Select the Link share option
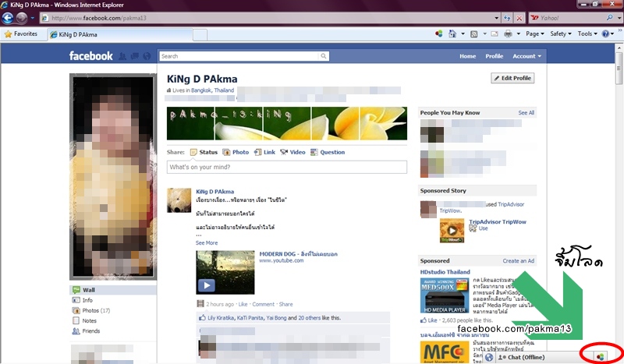624x364 pixels. pos(264,152)
